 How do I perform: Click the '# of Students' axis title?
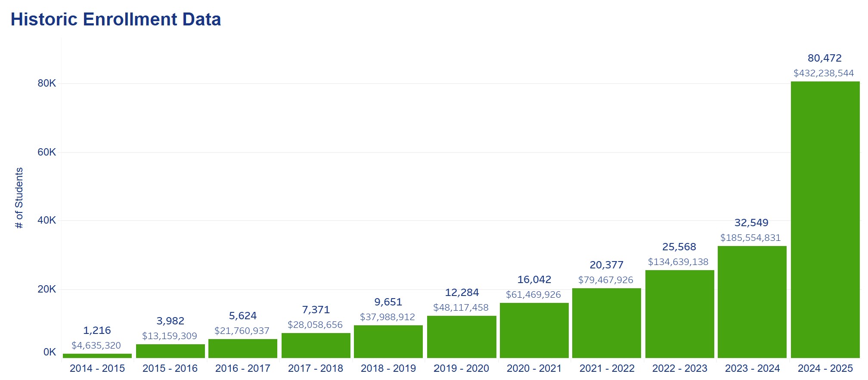pyautogui.click(x=19, y=198)
